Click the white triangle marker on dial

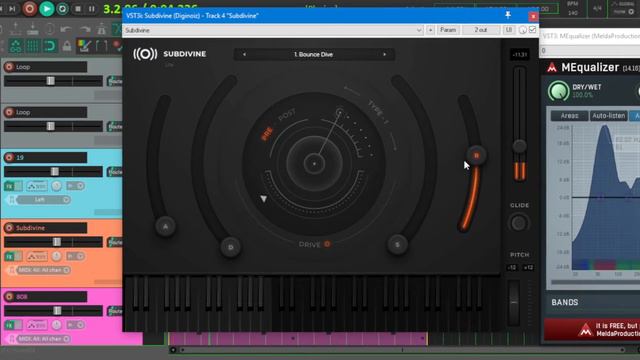coord(264,199)
